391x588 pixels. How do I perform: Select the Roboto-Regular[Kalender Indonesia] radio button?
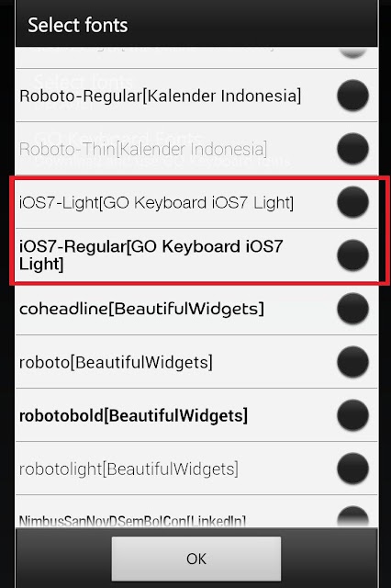(352, 96)
